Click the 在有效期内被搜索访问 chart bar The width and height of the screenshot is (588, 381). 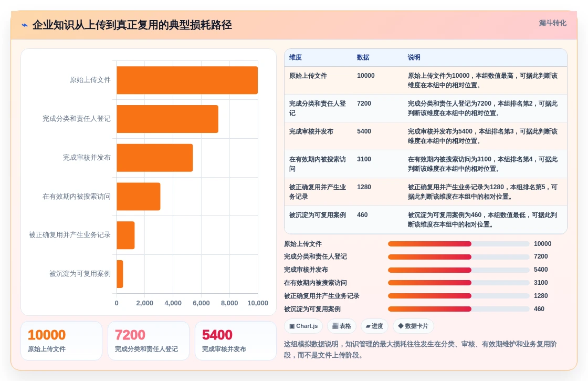coord(139,197)
